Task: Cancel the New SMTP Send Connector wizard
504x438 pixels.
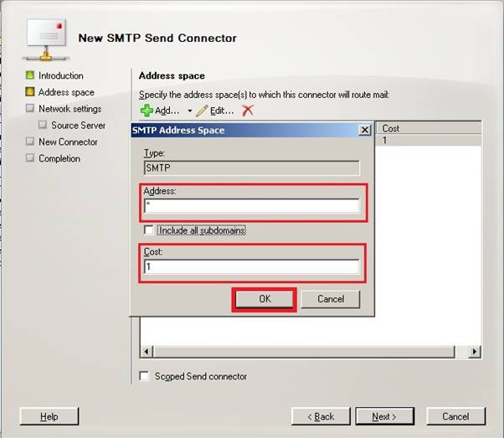Action: (x=455, y=416)
